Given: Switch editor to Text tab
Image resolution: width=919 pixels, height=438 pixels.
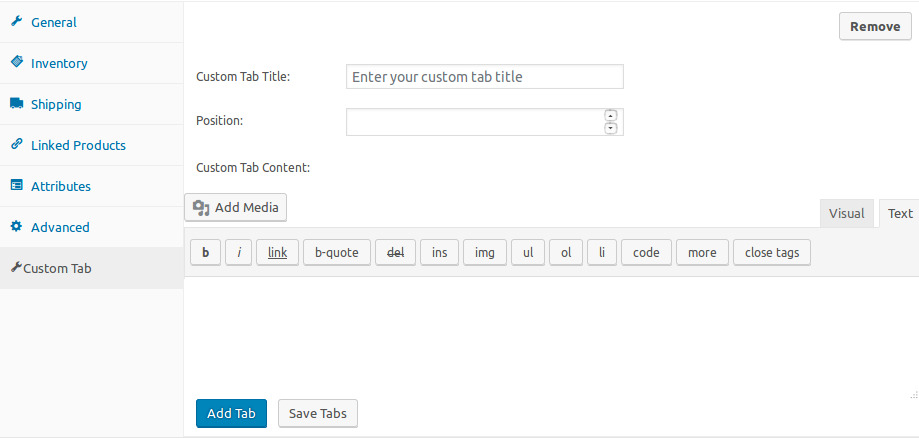Looking at the screenshot, I should [900, 213].
